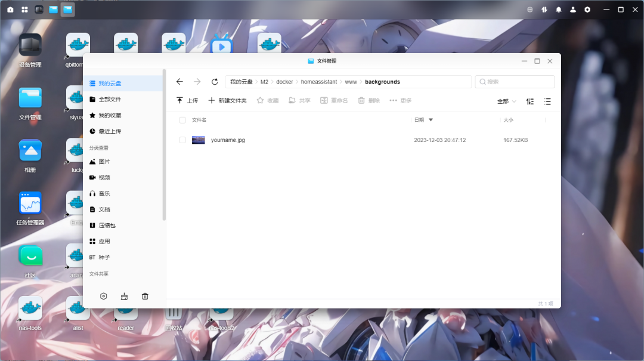Image resolution: width=644 pixels, height=361 pixels.
Task: Go back with left arrow
Action: point(179,82)
